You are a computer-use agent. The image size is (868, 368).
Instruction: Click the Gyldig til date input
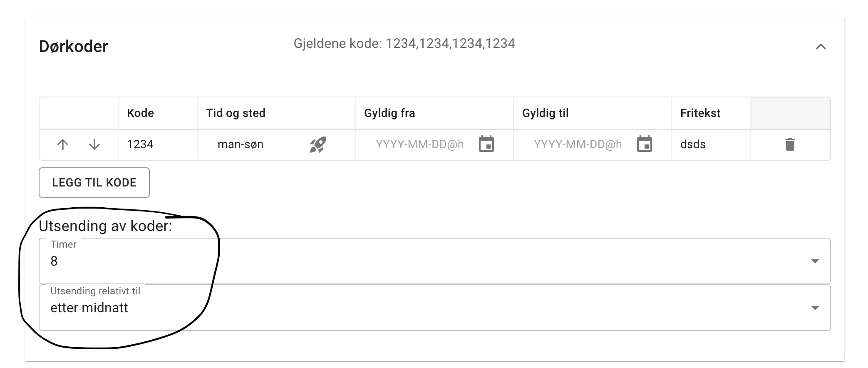click(x=577, y=144)
